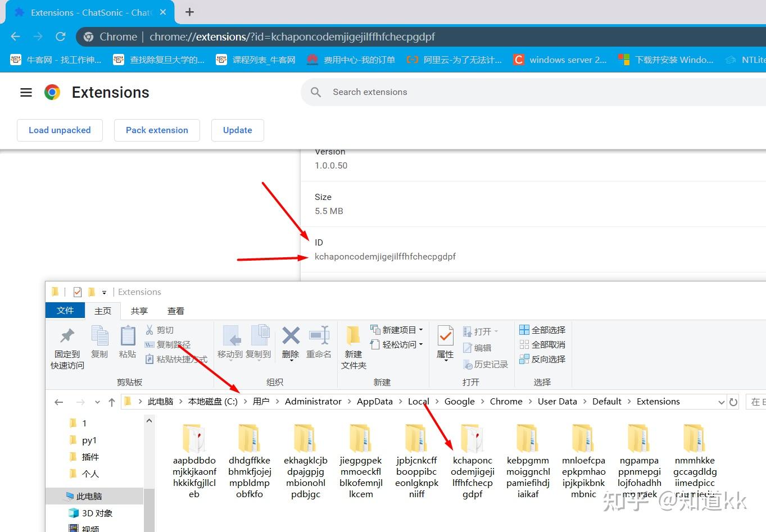This screenshot has height=532, width=766.
Task: Reload the Chrome page
Action: (x=61, y=37)
